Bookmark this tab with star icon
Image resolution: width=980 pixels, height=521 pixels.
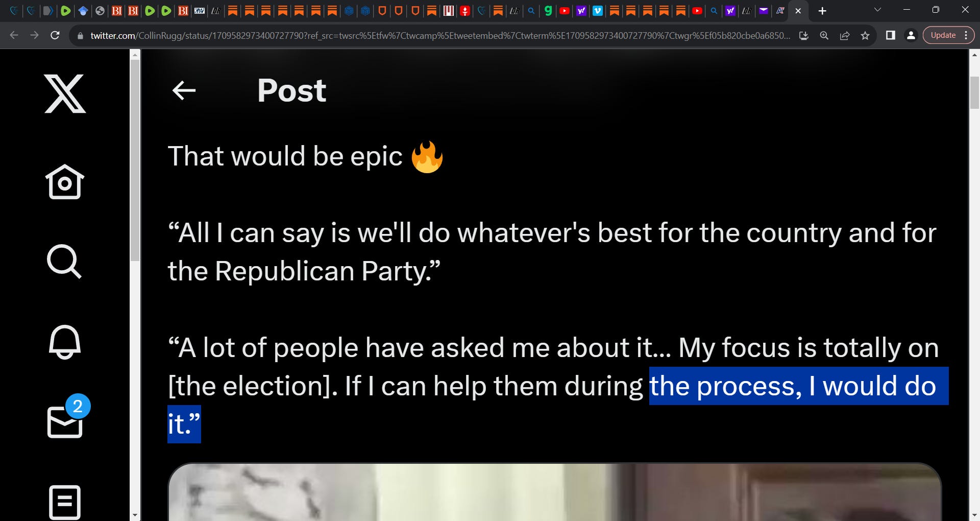(865, 35)
